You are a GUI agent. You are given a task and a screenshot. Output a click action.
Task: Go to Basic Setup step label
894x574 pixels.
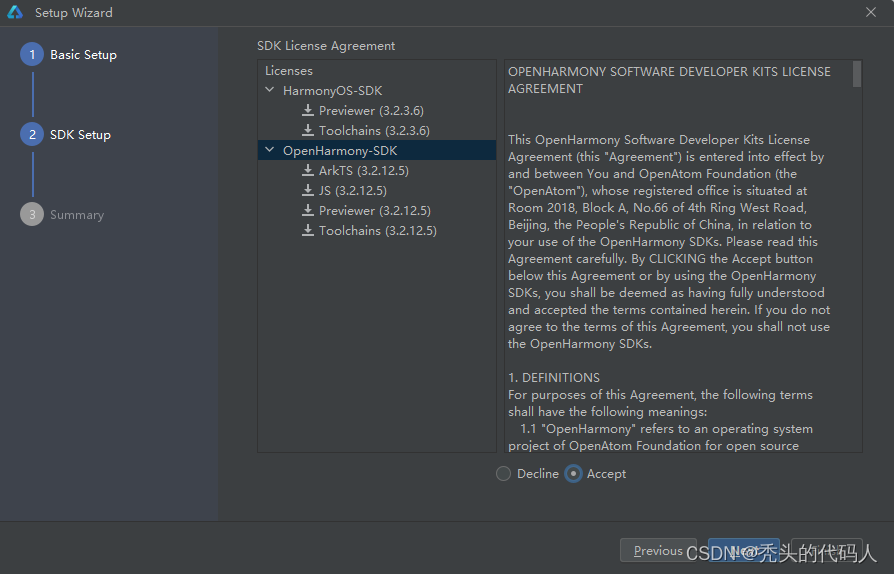click(83, 55)
